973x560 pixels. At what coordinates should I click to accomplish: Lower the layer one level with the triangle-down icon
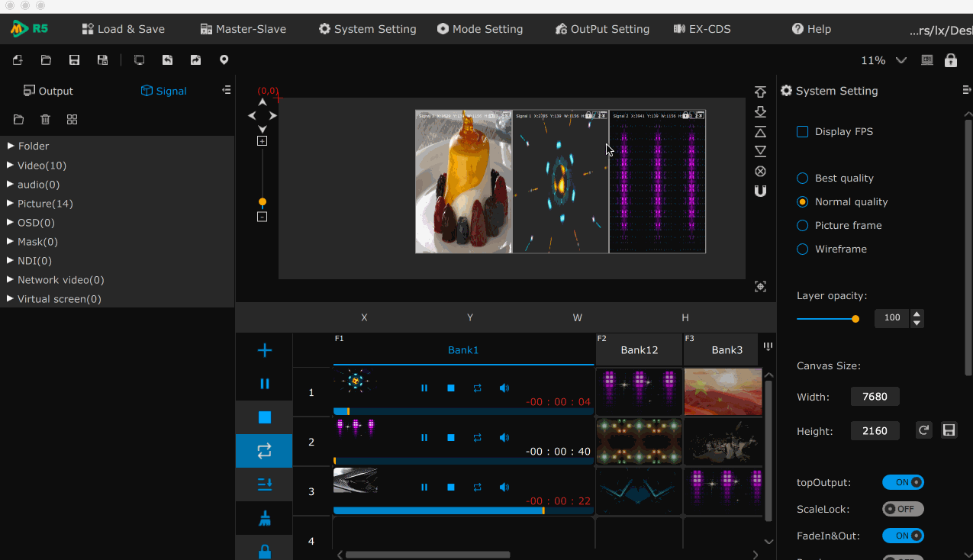pyautogui.click(x=760, y=151)
